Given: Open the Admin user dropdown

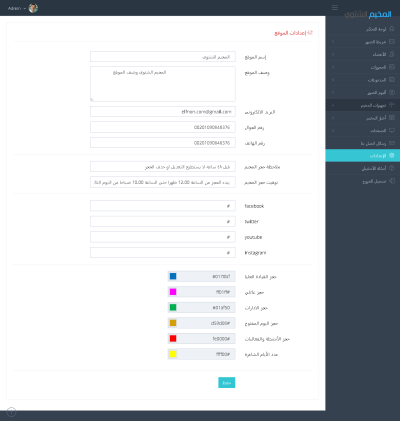Looking at the screenshot, I should pos(17,8).
